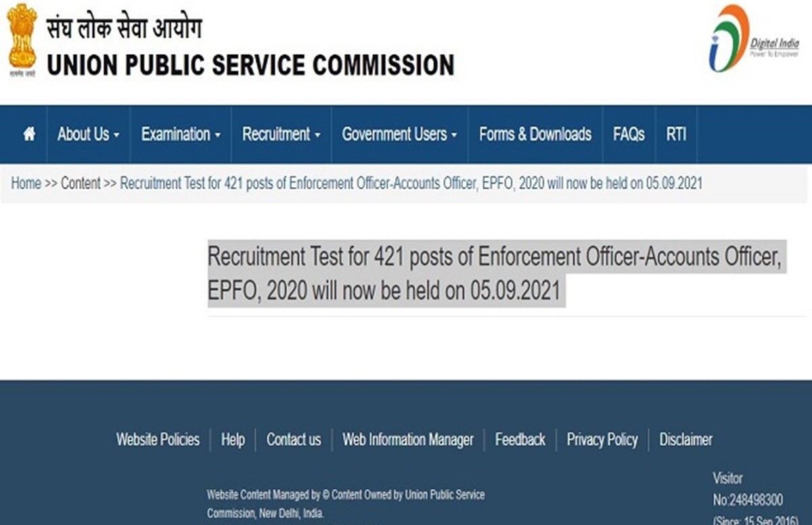The height and width of the screenshot is (525, 812).
Task: Click the Digital India logo
Action: coord(752,39)
